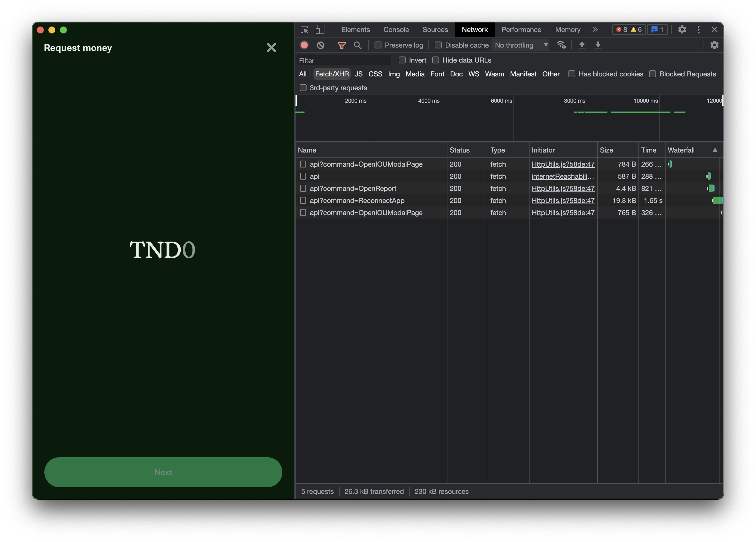
Task: Check Has blocked cookies
Action: tap(572, 74)
